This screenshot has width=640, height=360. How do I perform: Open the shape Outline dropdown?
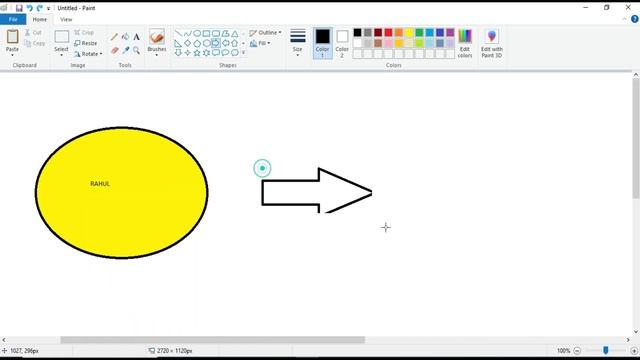coord(266,33)
